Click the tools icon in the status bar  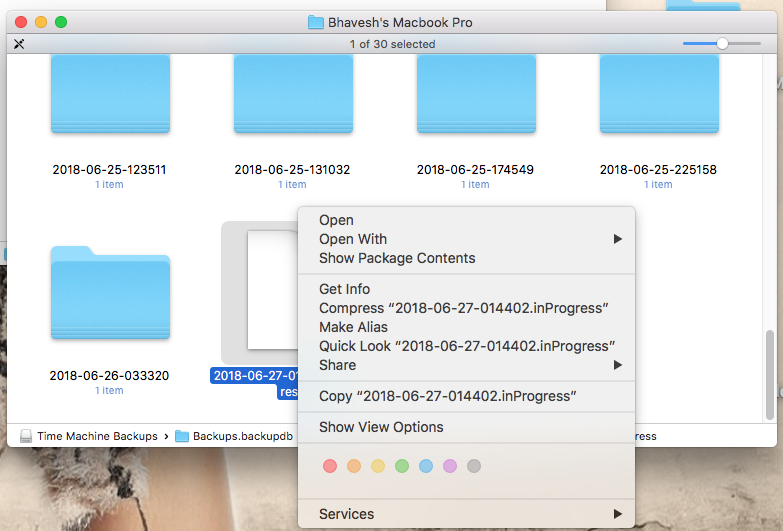pyautogui.click(x=19, y=44)
